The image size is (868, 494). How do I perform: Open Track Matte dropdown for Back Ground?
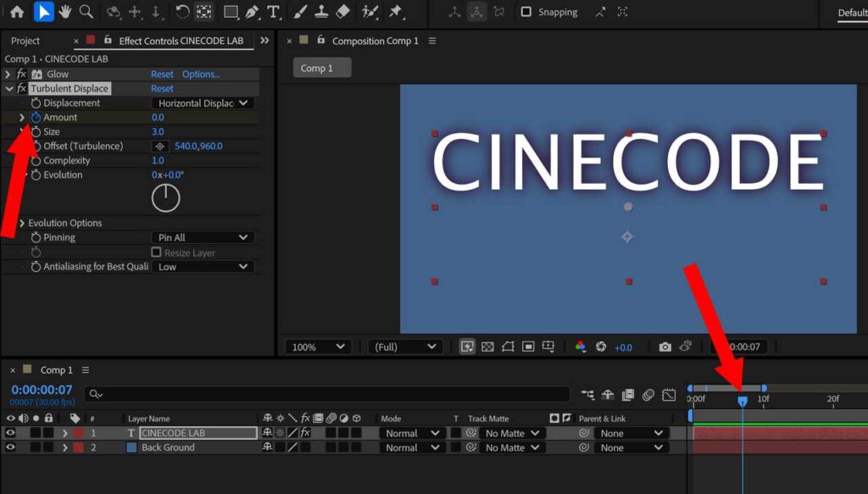click(512, 447)
